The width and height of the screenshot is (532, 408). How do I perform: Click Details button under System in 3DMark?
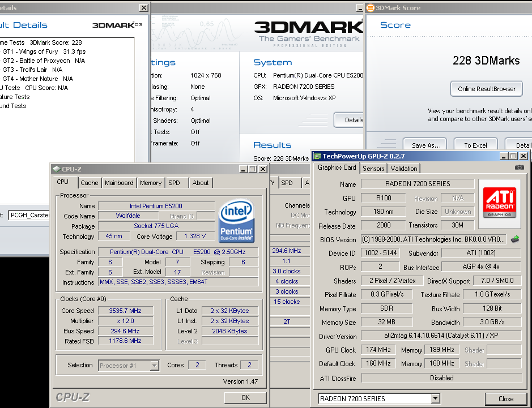[350, 120]
